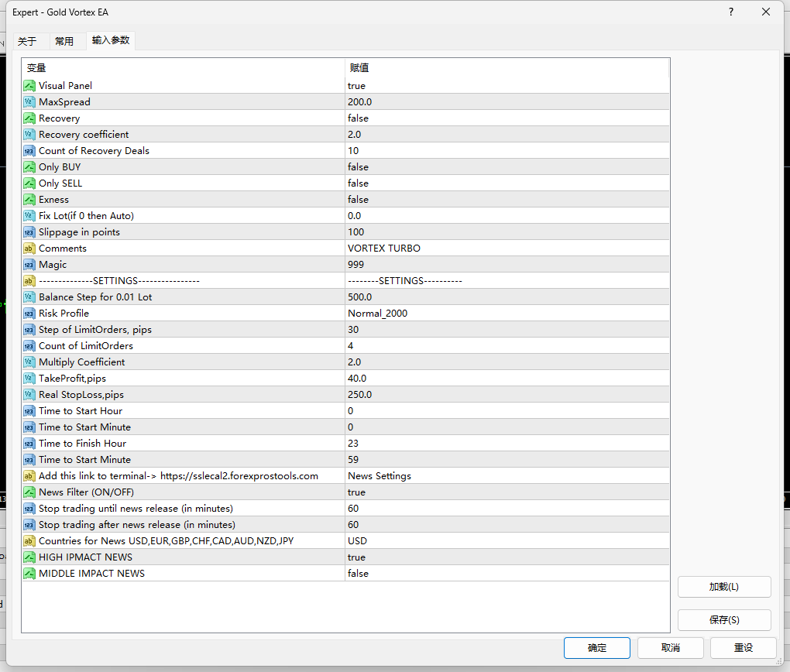Click the Count of Recovery Deals icon
This screenshot has height=672, width=790.
[29, 151]
